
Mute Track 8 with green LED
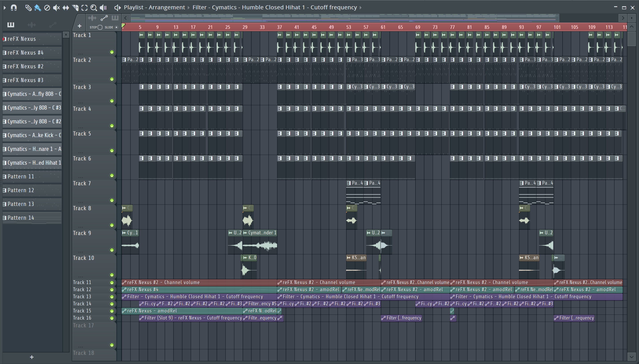[112, 225]
